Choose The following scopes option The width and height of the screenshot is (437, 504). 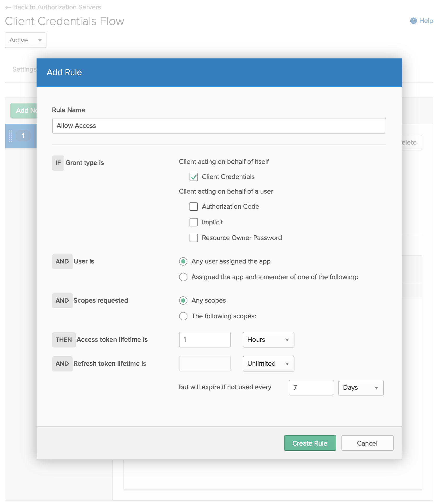[183, 316]
